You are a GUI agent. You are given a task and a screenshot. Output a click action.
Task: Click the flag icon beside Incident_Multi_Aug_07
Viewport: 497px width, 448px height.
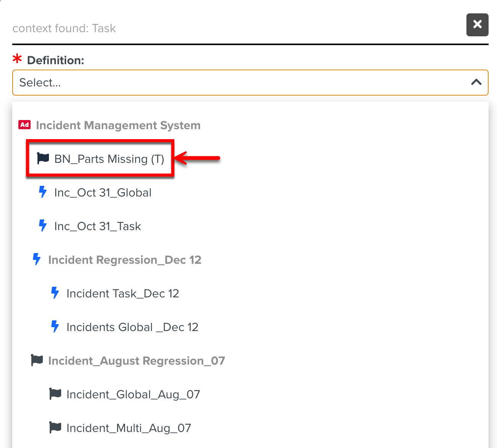click(55, 427)
